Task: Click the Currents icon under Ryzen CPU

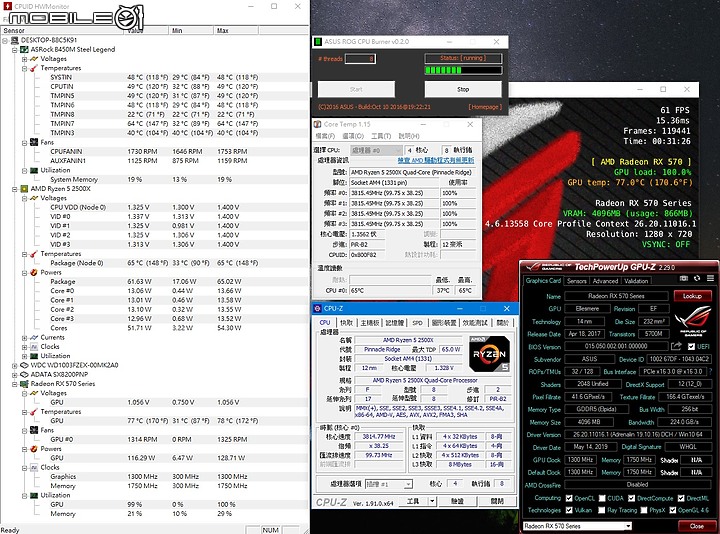Action: click(34, 337)
